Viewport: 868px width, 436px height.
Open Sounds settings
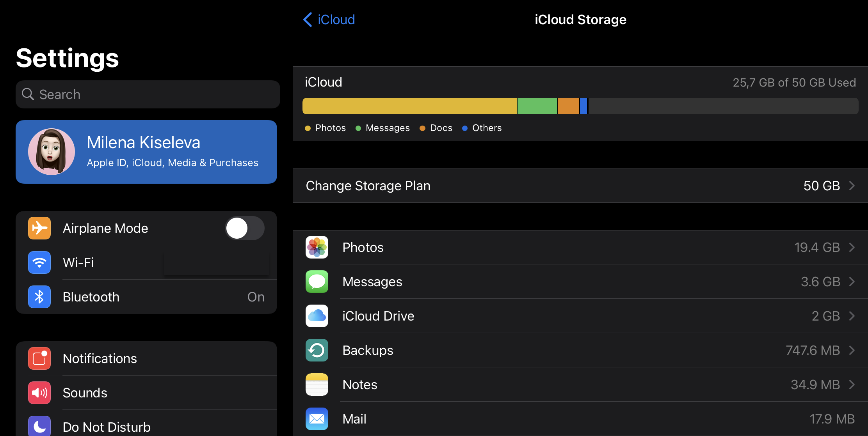[x=146, y=393]
